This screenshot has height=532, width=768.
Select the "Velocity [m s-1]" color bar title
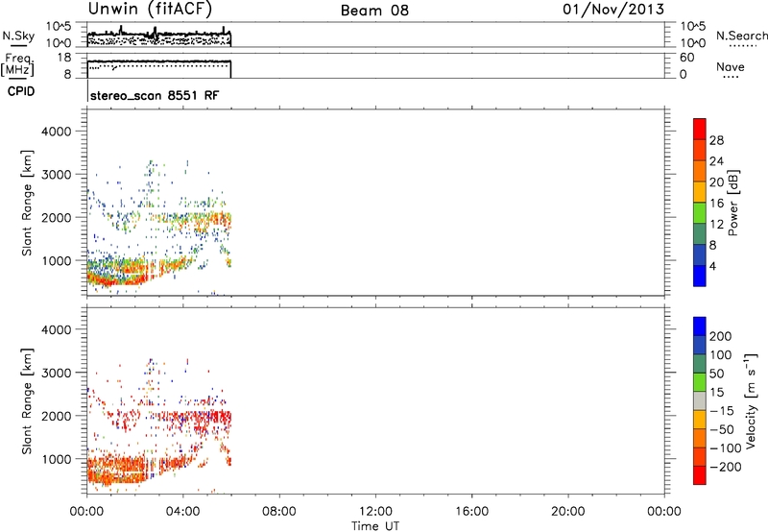[751, 400]
